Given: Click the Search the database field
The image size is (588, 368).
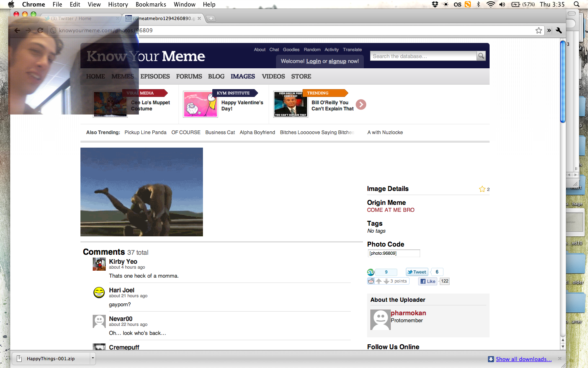Looking at the screenshot, I should coord(423,56).
